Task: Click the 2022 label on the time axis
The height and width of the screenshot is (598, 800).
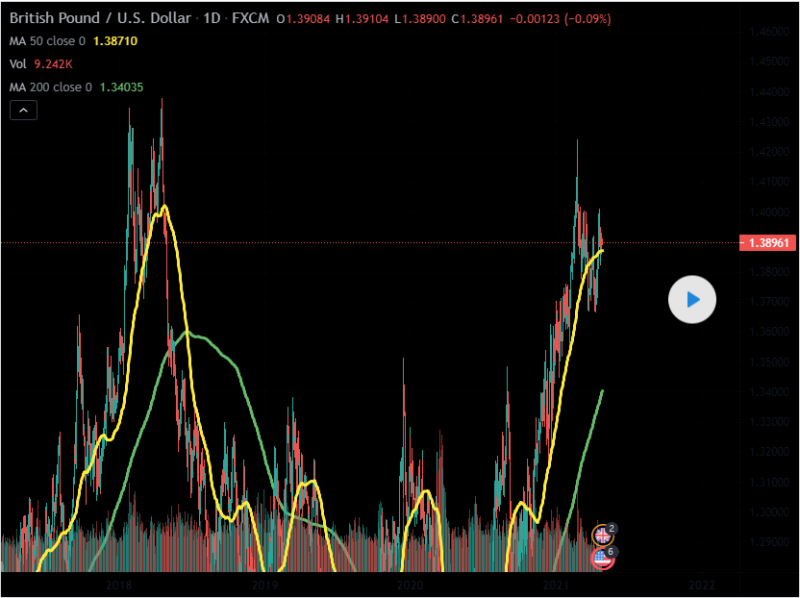Action: [701, 584]
